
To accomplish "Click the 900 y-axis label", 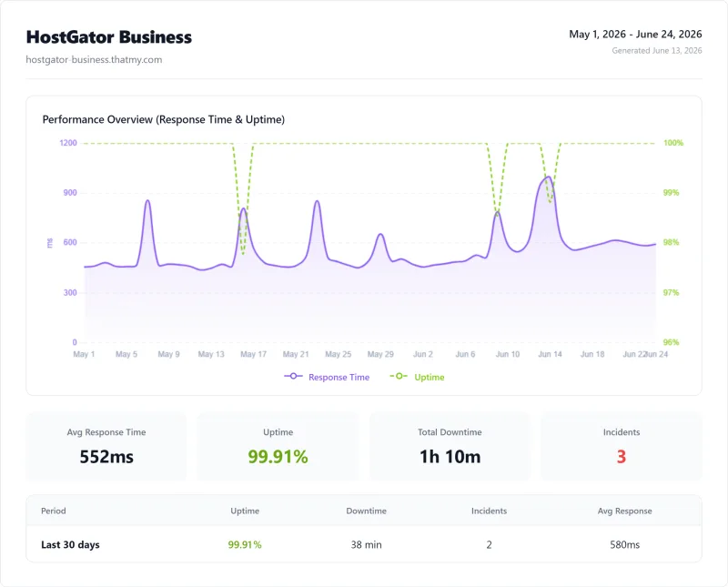I will [70, 193].
